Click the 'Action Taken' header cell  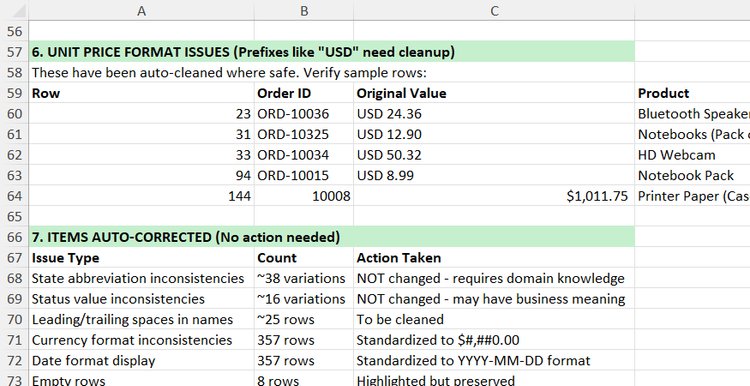[x=495, y=258]
